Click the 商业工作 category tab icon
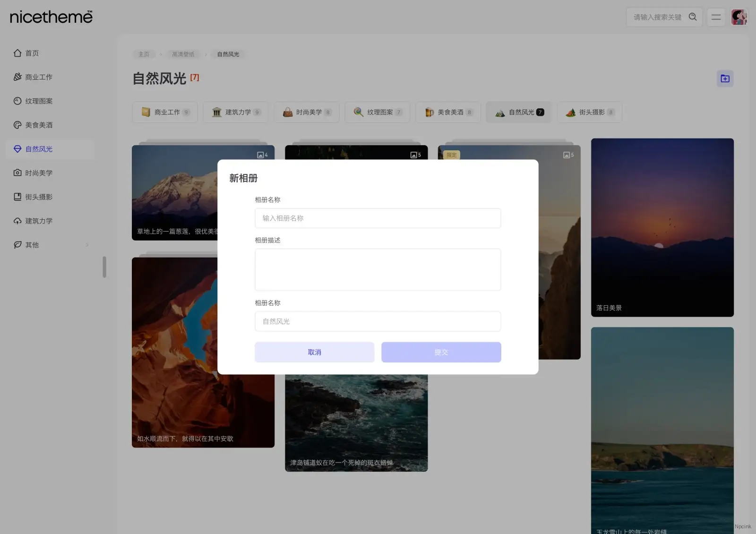The image size is (756, 534). (146, 112)
